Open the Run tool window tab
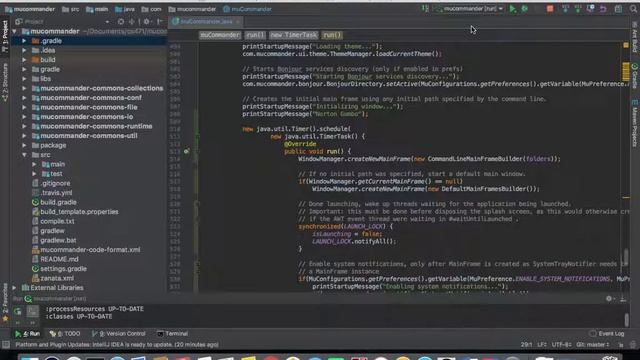Image resolution: width=640 pixels, height=360 pixels. pyautogui.click(x=28, y=333)
